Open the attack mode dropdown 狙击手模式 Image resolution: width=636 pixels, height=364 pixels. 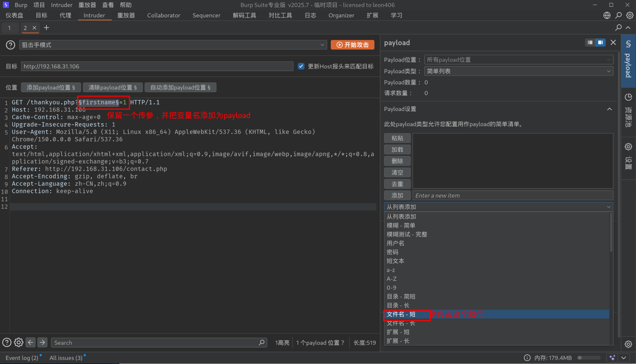pyautogui.click(x=173, y=45)
